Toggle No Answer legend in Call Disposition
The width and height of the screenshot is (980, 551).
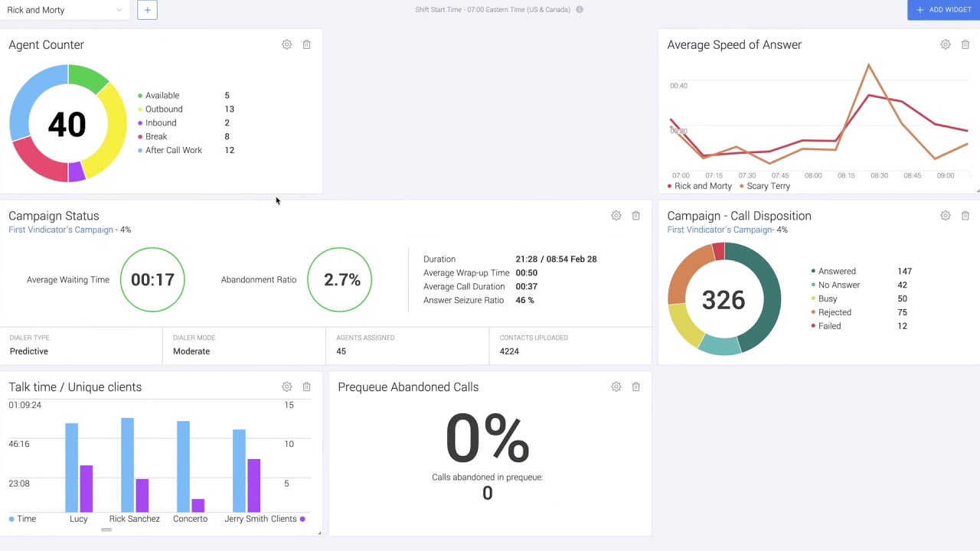pyautogui.click(x=835, y=285)
